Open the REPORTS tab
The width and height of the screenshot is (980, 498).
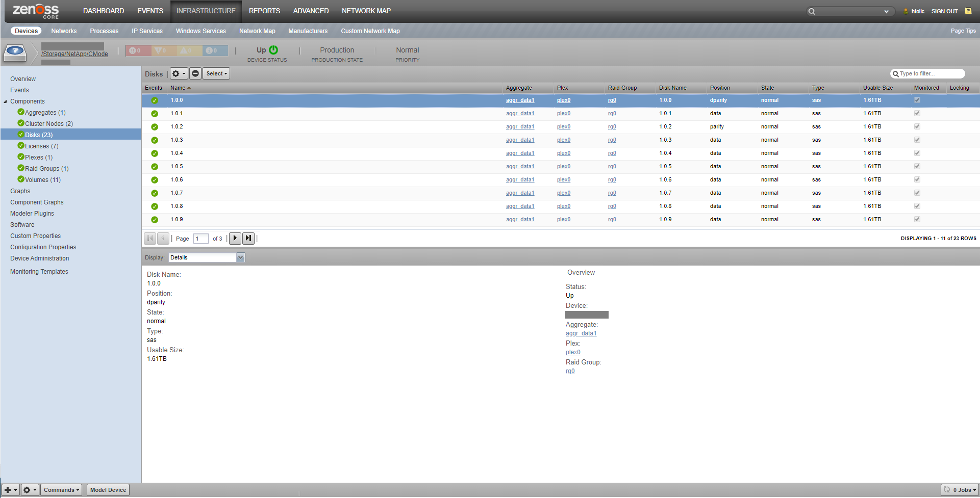point(264,11)
